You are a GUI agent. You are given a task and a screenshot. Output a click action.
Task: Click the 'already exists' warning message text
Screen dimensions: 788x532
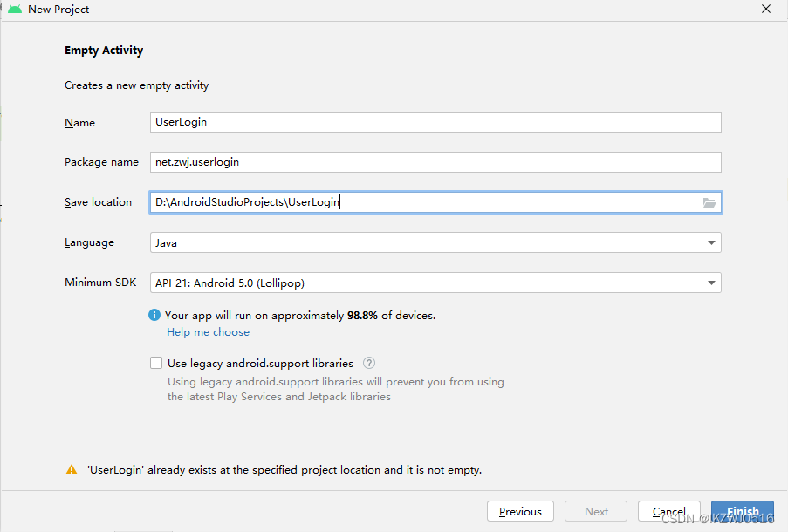284,470
